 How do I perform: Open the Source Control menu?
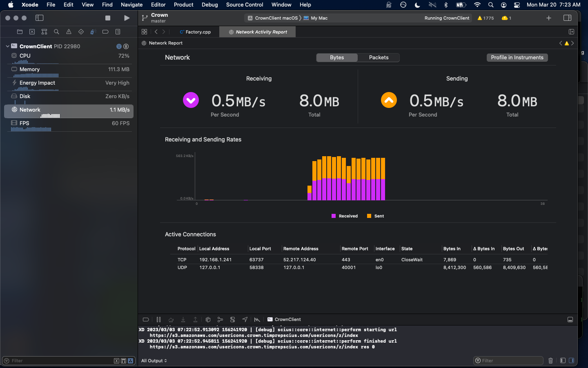[244, 5]
